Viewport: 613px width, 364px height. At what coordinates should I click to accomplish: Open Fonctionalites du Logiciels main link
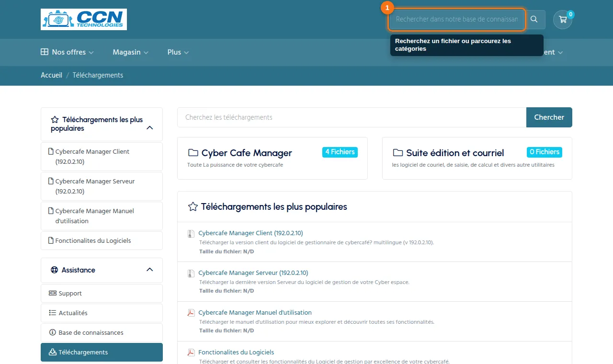pos(236,352)
